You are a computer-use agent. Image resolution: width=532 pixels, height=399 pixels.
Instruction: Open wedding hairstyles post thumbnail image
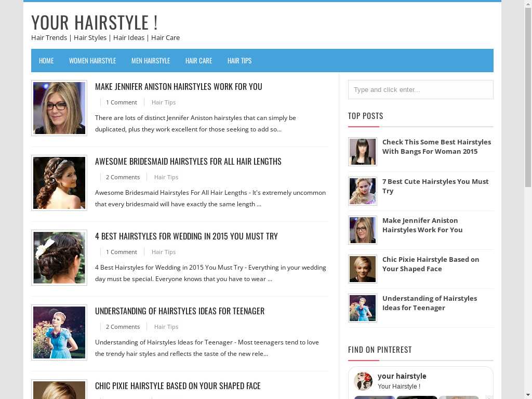pyautogui.click(x=59, y=258)
